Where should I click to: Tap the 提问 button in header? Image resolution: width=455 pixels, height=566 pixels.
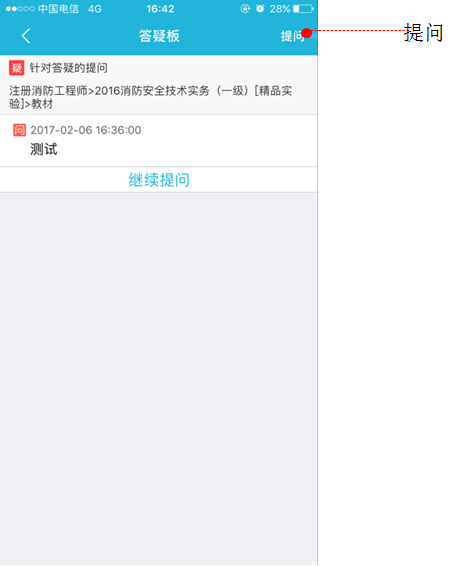(293, 36)
